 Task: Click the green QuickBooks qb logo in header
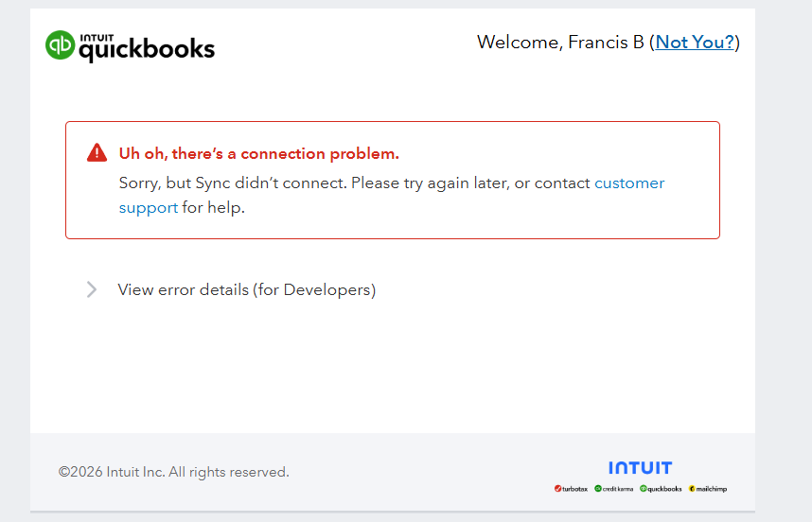pos(60,44)
